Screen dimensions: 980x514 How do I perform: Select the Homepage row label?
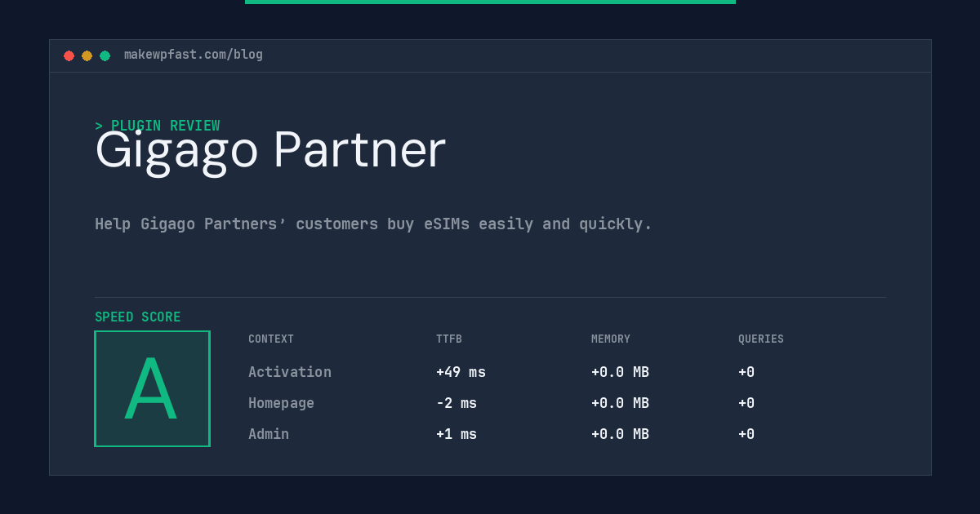[x=281, y=403]
